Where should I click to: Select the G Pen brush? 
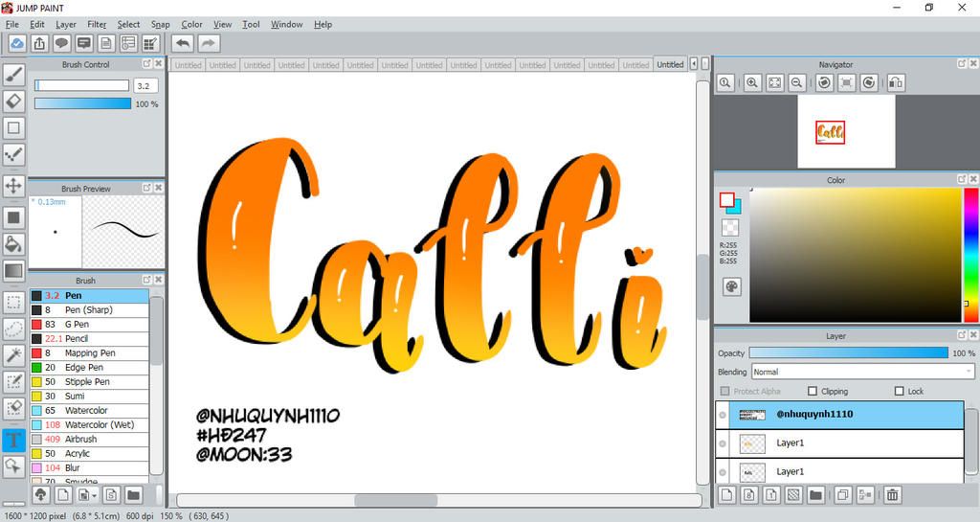coord(89,325)
